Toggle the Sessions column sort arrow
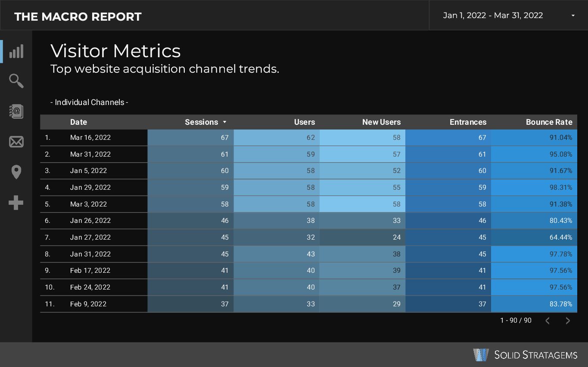Viewport: 588px width, 367px height. [x=224, y=122]
